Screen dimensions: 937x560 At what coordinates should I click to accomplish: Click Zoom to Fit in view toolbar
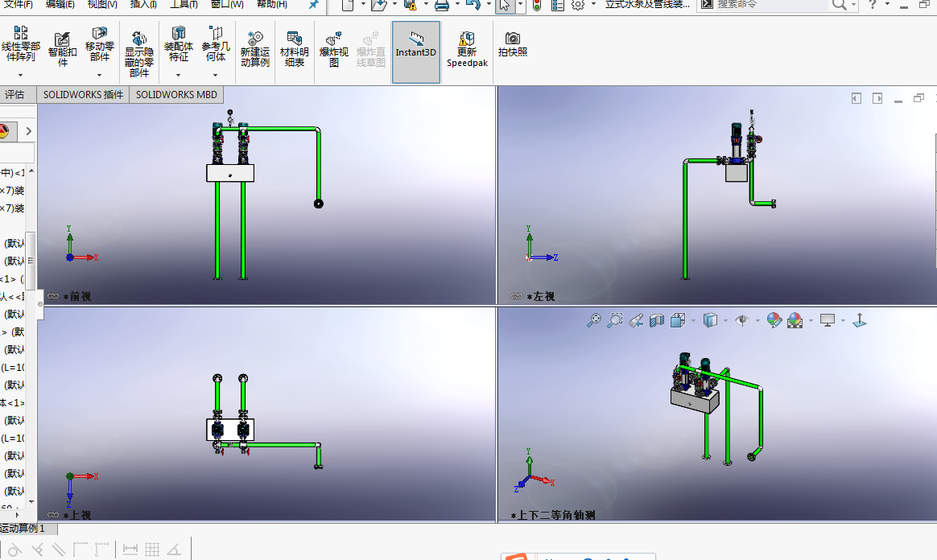click(x=593, y=320)
